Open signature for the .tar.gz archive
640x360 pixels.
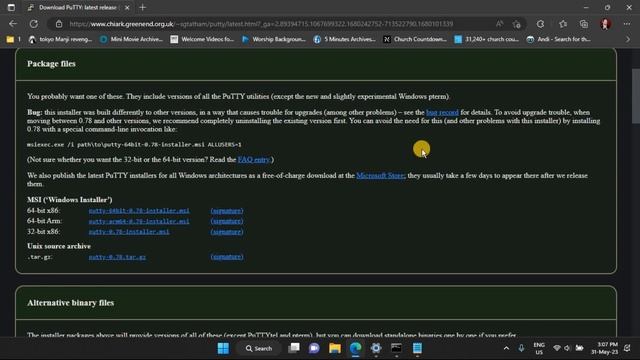click(227, 257)
